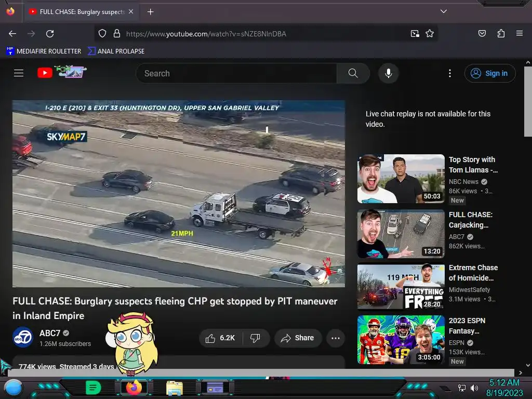Open the Pocket save icon

482,33
